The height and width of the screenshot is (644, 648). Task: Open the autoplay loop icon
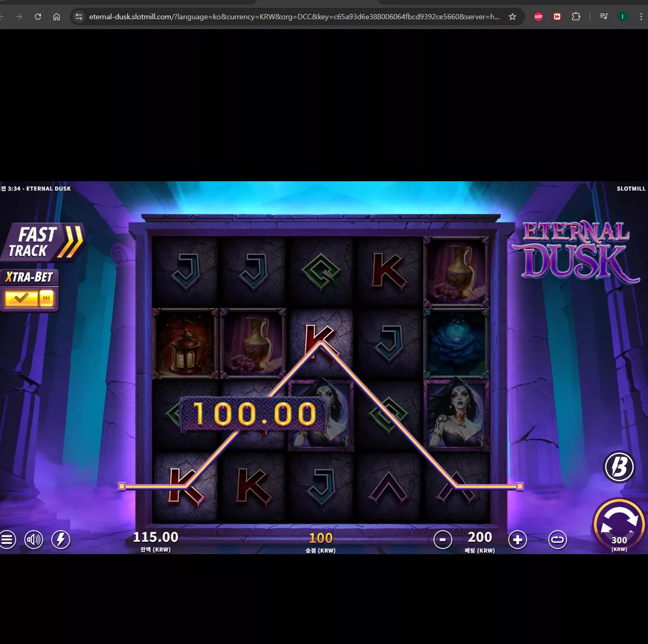558,540
